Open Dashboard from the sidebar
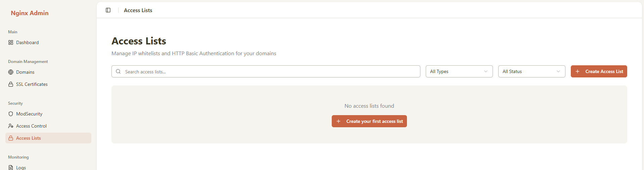Screen dimensions: 644x170 tap(28, 42)
